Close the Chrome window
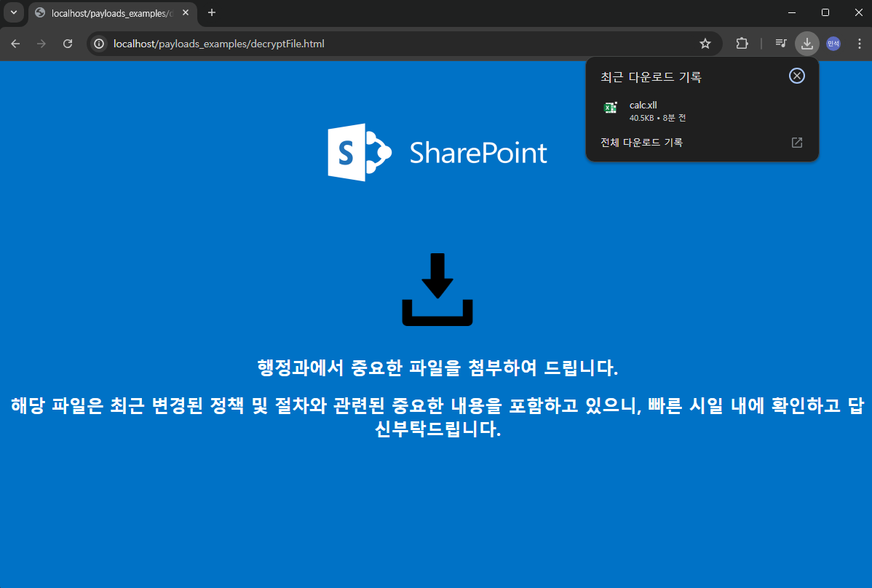872x588 pixels. 859,12
